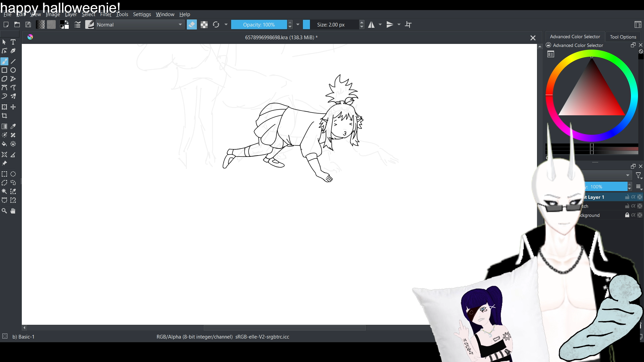The width and height of the screenshot is (644, 362).
Task: Toggle Eraser mode button
Action: [192, 24]
